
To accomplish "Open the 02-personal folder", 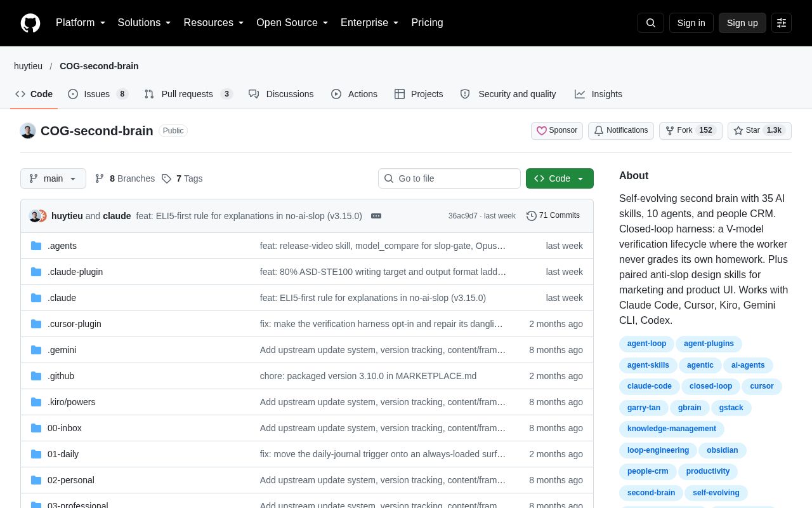I will [71, 480].
